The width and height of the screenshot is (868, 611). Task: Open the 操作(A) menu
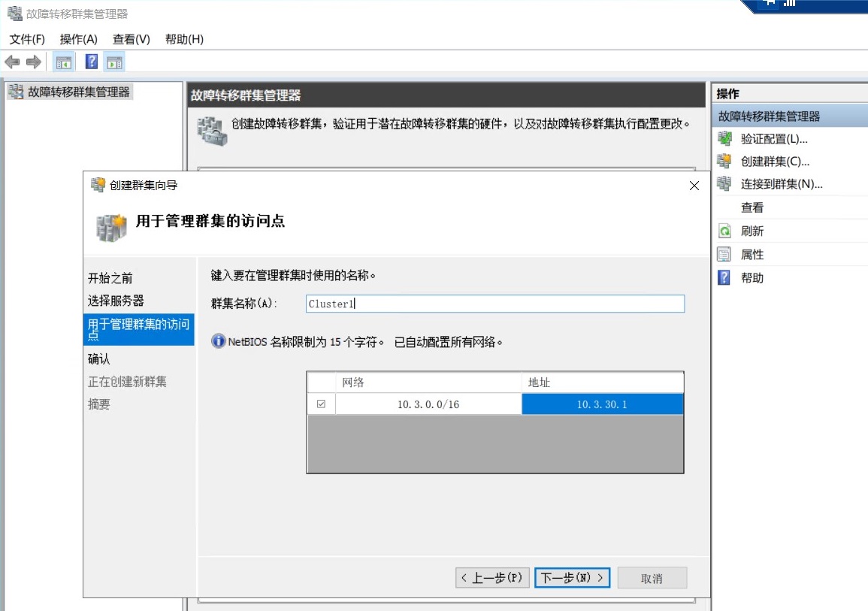78,39
